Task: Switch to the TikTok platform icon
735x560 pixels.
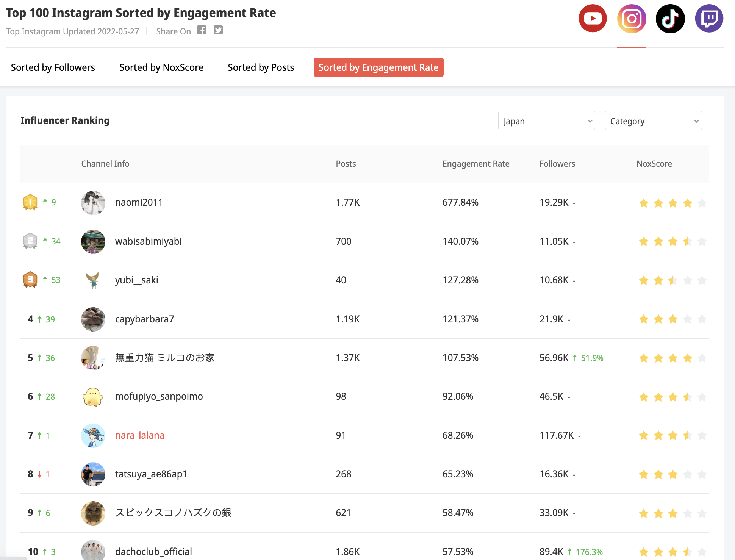Action: (670, 19)
